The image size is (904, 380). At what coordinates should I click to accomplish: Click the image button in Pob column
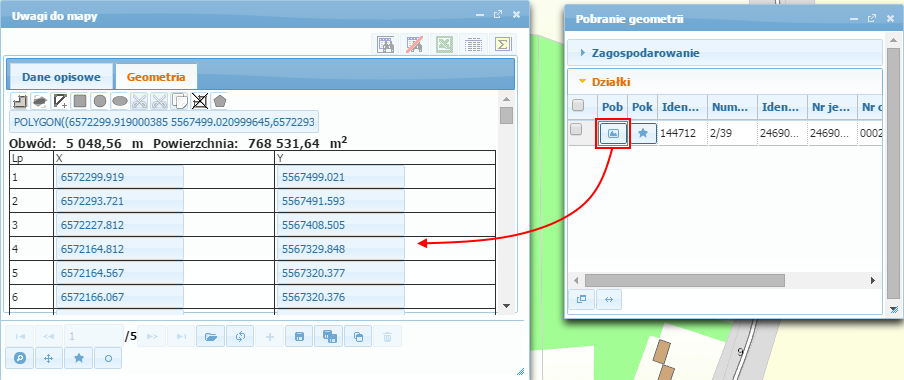tap(613, 133)
